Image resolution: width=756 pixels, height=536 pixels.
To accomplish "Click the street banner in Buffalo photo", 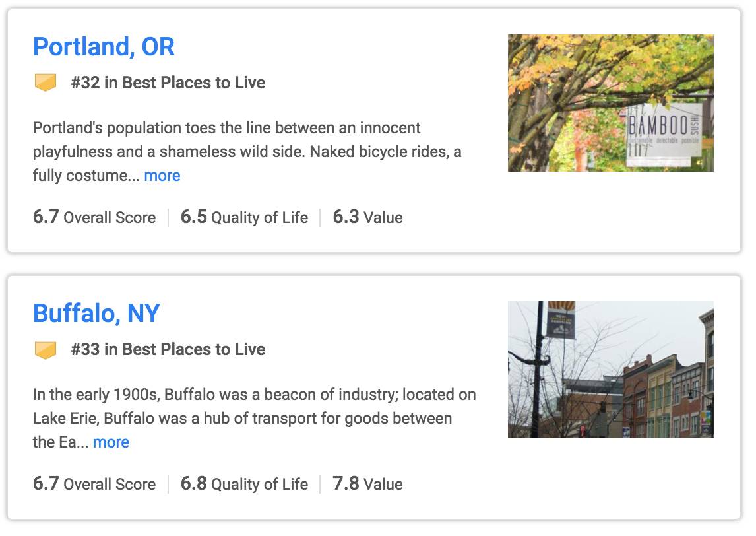I will (560, 321).
